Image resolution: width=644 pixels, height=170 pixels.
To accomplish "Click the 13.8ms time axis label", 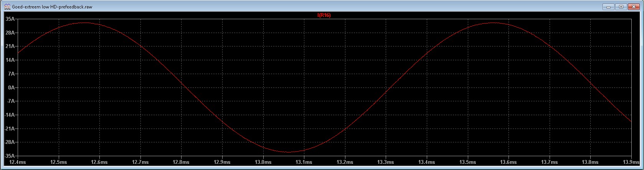I will (x=591, y=162).
